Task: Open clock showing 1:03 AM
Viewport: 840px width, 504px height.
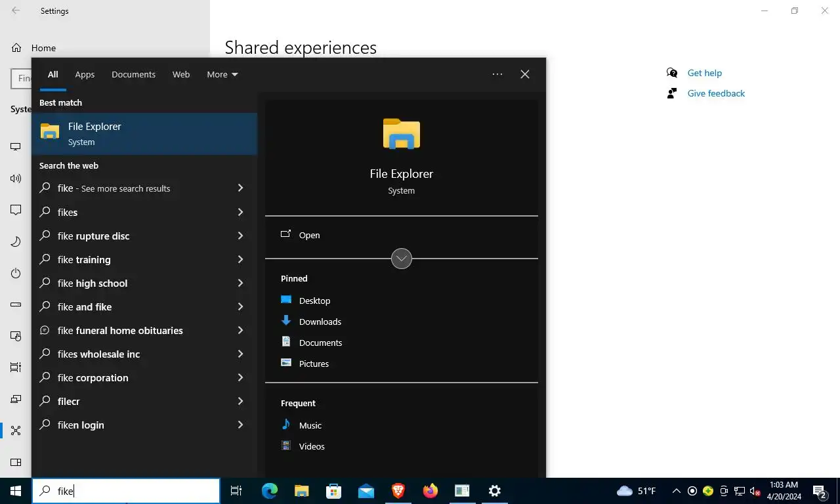Action: (784, 491)
